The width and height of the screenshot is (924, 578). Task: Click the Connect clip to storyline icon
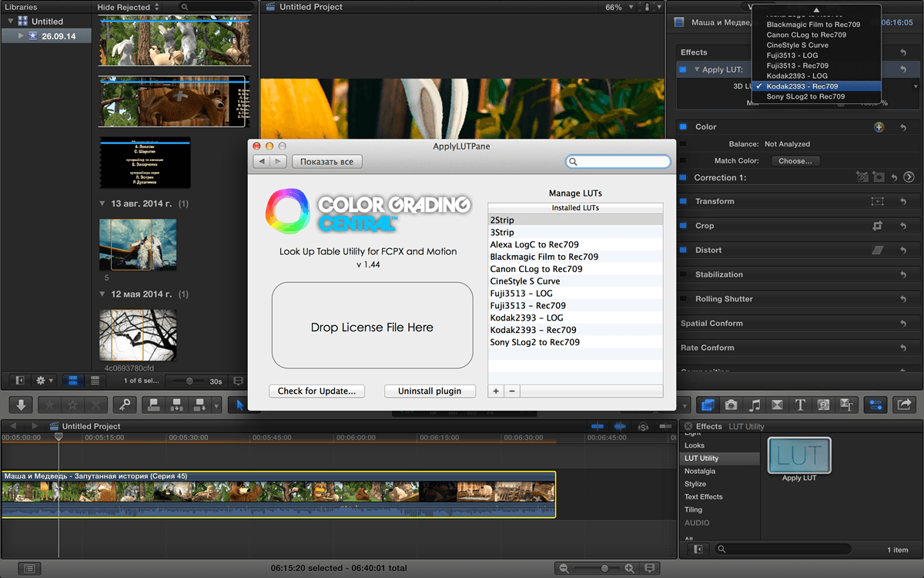tap(154, 405)
